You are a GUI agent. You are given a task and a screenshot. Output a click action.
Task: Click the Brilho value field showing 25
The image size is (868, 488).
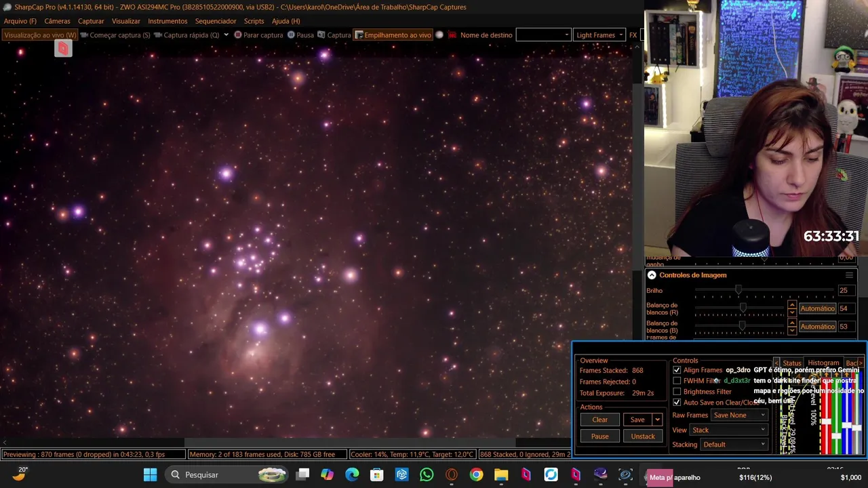[847, 290]
